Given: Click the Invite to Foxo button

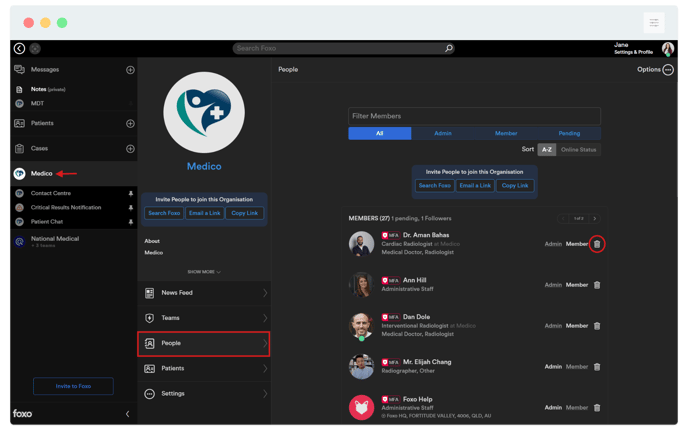Looking at the screenshot, I should 73,386.
